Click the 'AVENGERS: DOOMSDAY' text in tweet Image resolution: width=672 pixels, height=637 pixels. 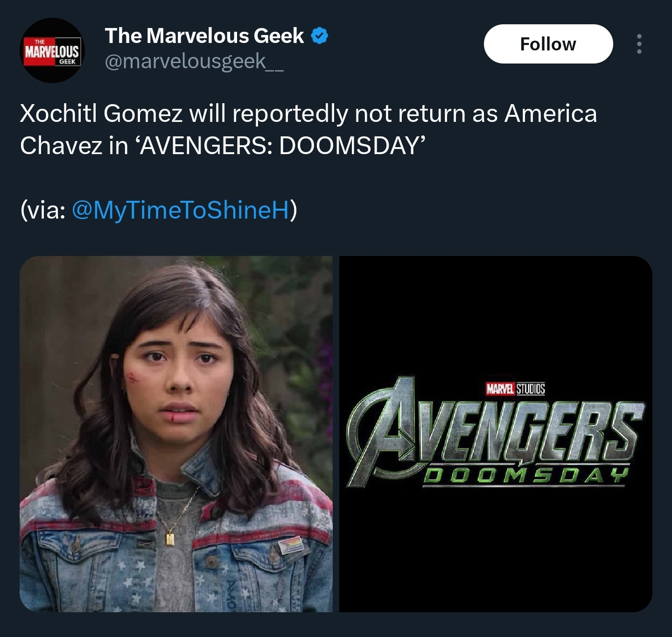pyautogui.click(x=279, y=145)
